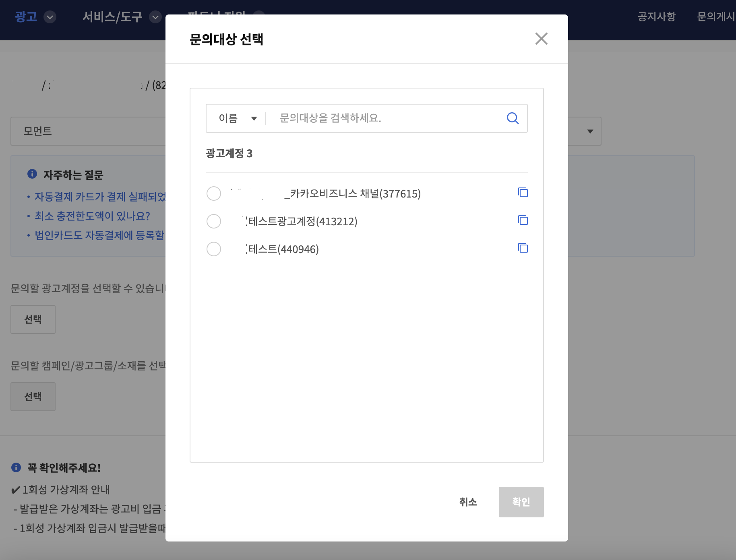Open the 이름 search-type dropdown
The image size is (736, 560).
237,118
